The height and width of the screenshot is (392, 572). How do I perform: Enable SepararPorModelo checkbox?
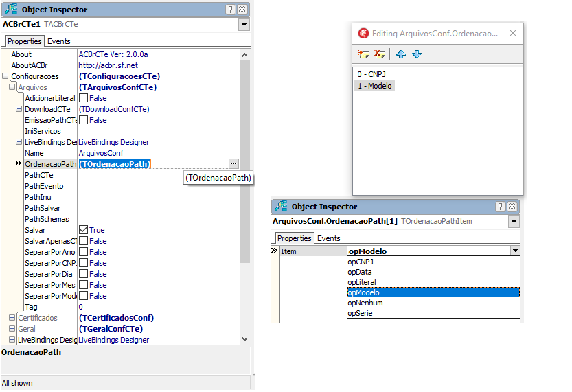(84, 296)
